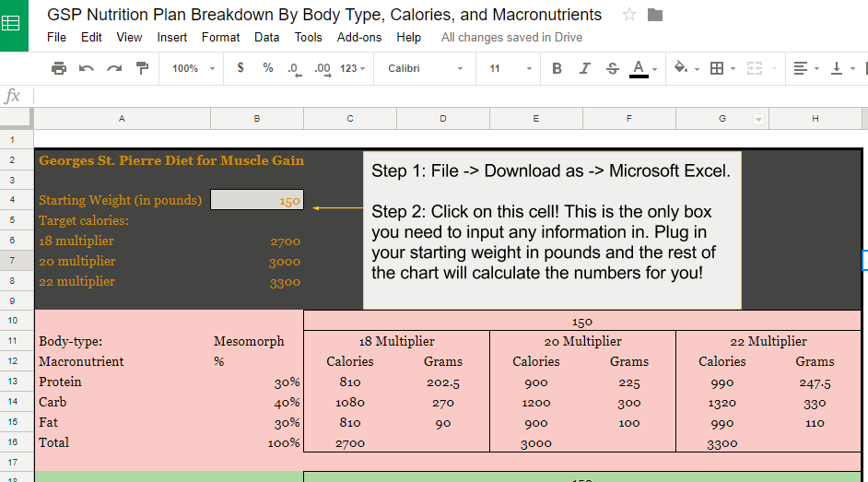Open column G dropdown arrow

pyautogui.click(x=758, y=119)
